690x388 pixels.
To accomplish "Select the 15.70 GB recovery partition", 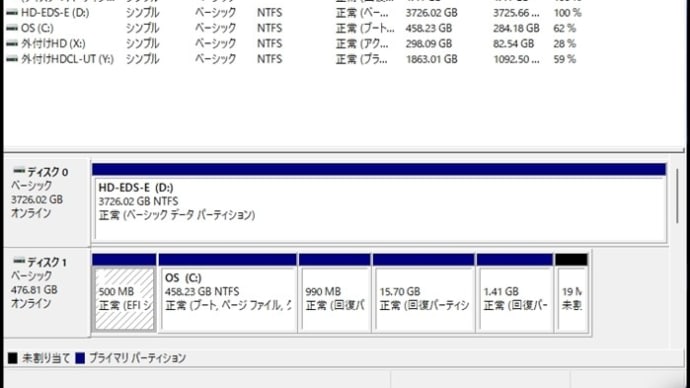I will [x=424, y=293].
